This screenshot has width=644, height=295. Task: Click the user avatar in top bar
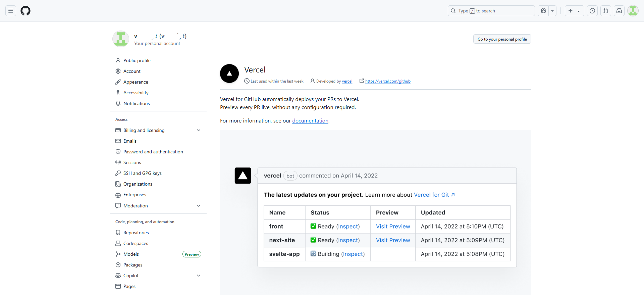pos(633,11)
